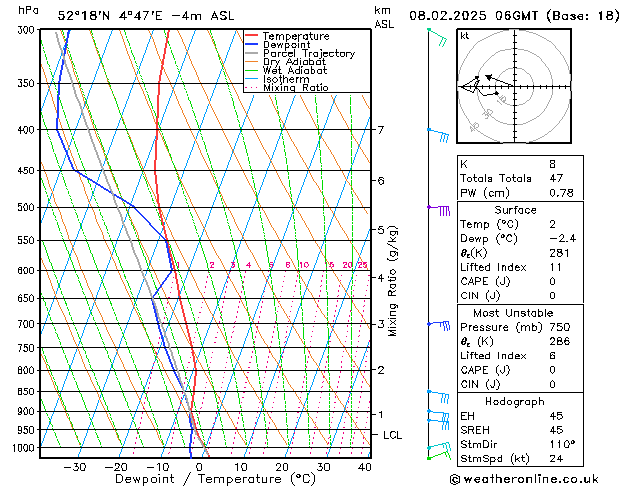629x486 pixels.
Task: Click the 'Dewpoint / Temperature (°C)' axis title
Action: point(215,479)
